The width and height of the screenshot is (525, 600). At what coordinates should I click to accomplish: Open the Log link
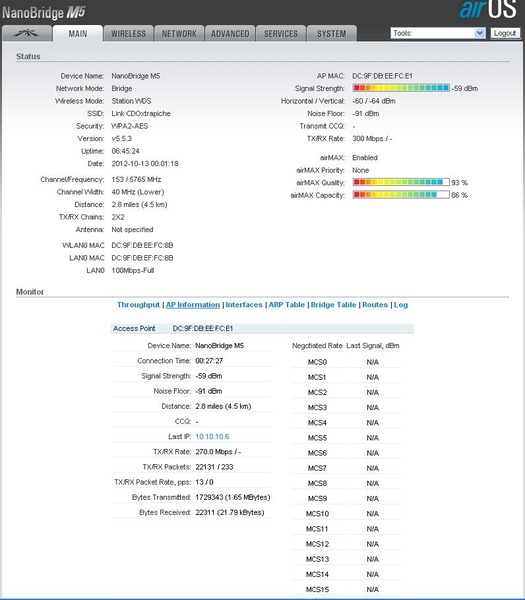point(401,305)
